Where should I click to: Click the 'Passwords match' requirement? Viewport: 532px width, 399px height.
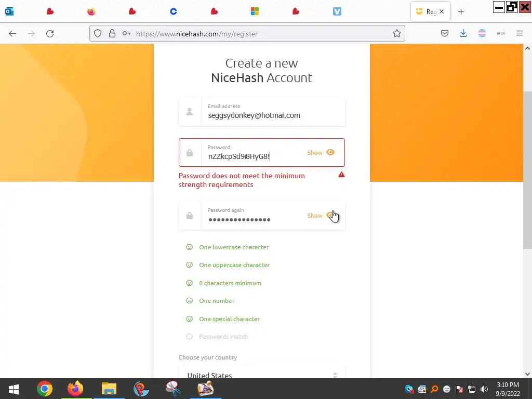223,337
